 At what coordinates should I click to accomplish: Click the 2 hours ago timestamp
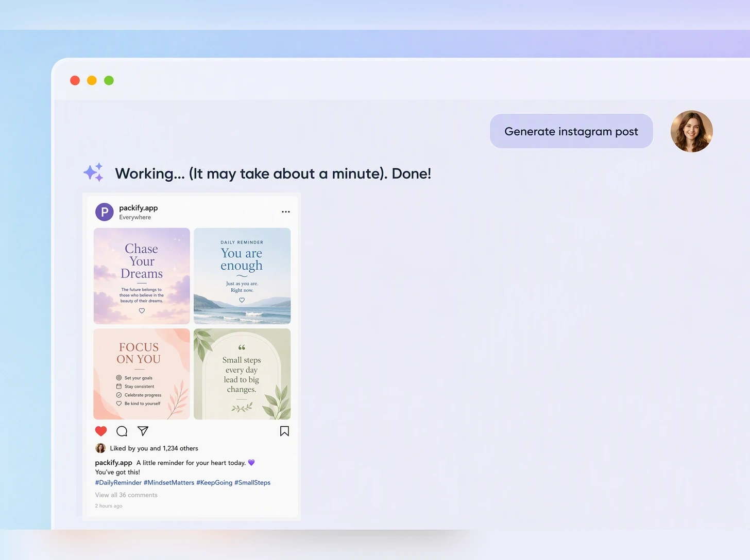coord(109,506)
